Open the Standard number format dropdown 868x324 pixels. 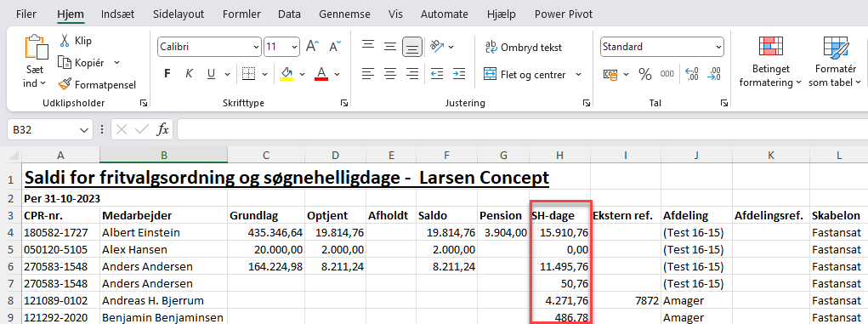718,47
